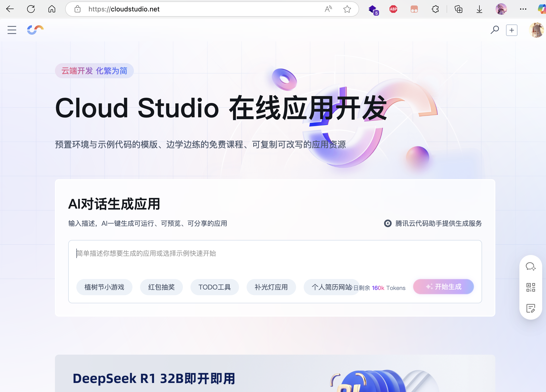This screenshot has width=546, height=392.
Task: Add this page to favorites via star icon
Action: tap(347, 9)
